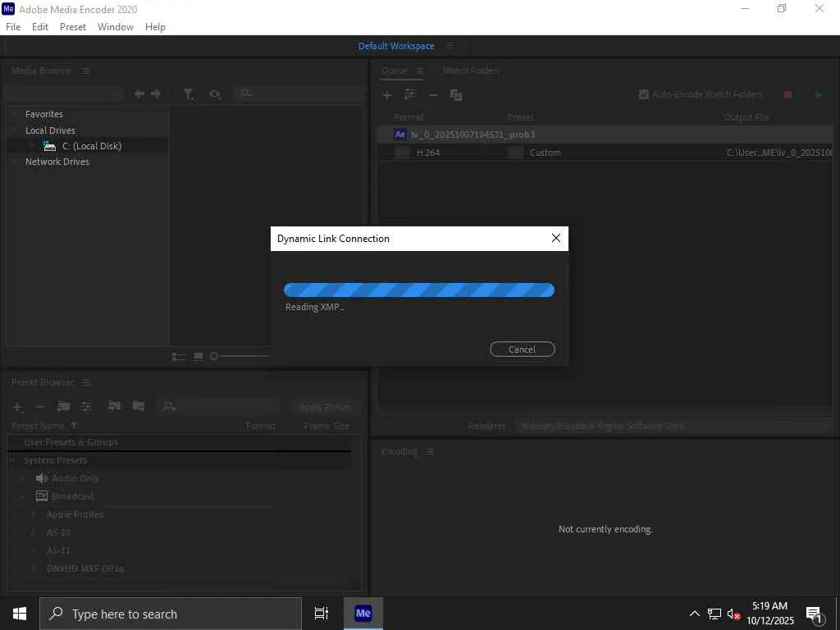Select the lv_0_20251007194531_prob3 queue item
840x630 pixels.
click(605, 135)
